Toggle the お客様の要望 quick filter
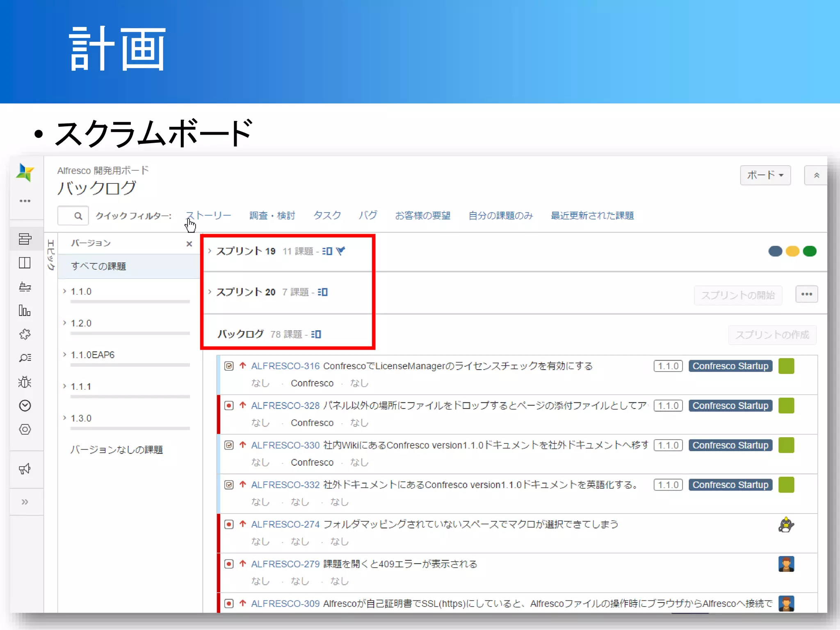This screenshot has height=630, width=840. (x=422, y=215)
